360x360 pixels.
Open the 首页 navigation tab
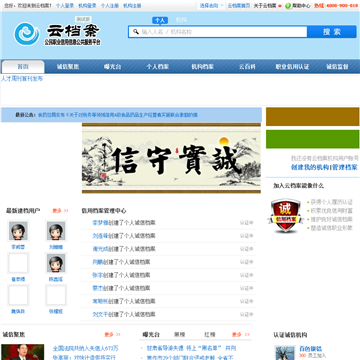pyautogui.click(x=23, y=67)
